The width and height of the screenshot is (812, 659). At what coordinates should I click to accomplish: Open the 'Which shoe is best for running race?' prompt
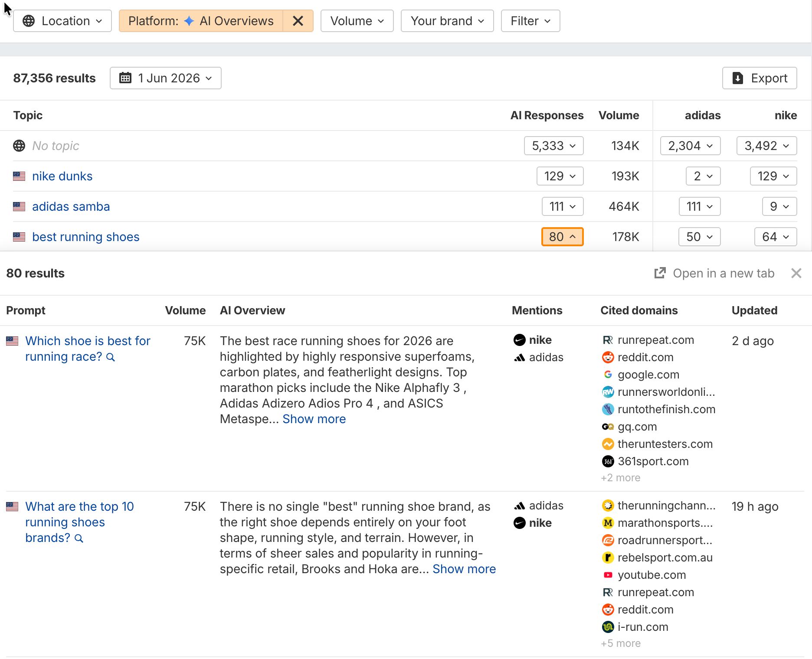pos(88,349)
